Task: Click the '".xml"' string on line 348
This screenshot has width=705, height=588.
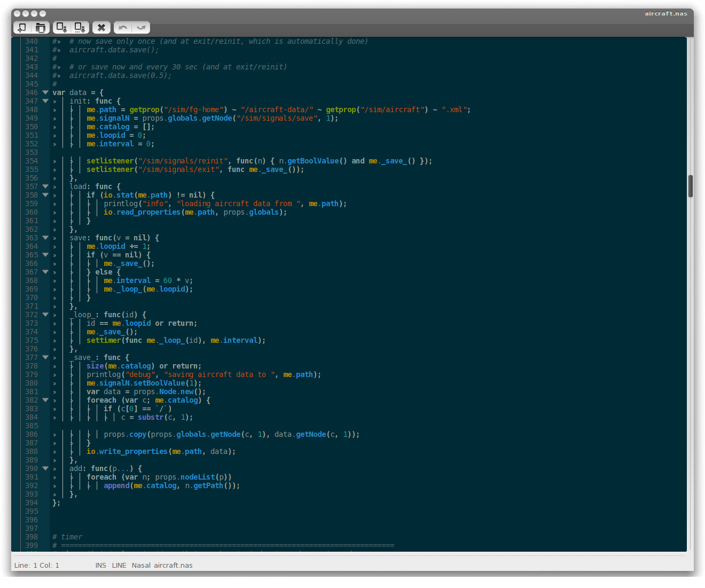Action: pyautogui.click(x=454, y=109)
